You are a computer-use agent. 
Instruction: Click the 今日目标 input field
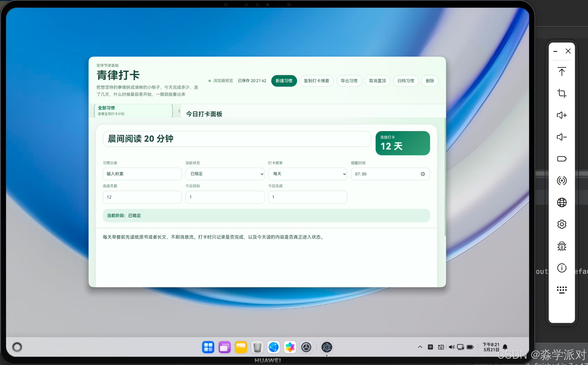coord(225,197)
